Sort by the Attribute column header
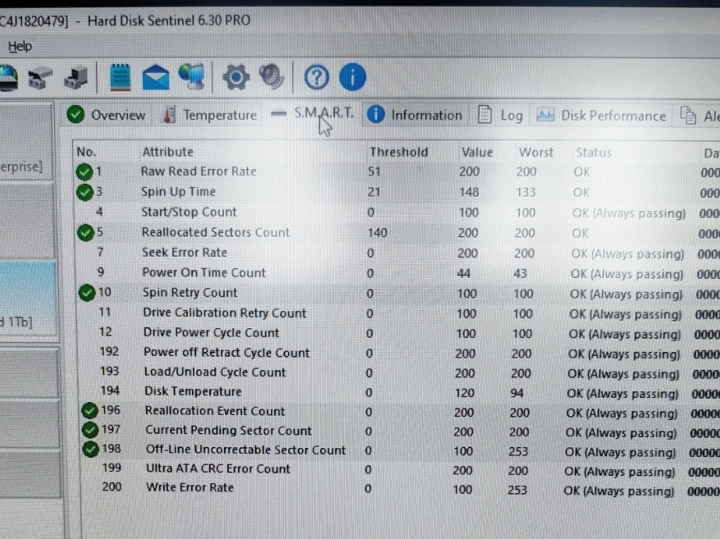Viewport: 720px width, 539px height. (168, 152)
